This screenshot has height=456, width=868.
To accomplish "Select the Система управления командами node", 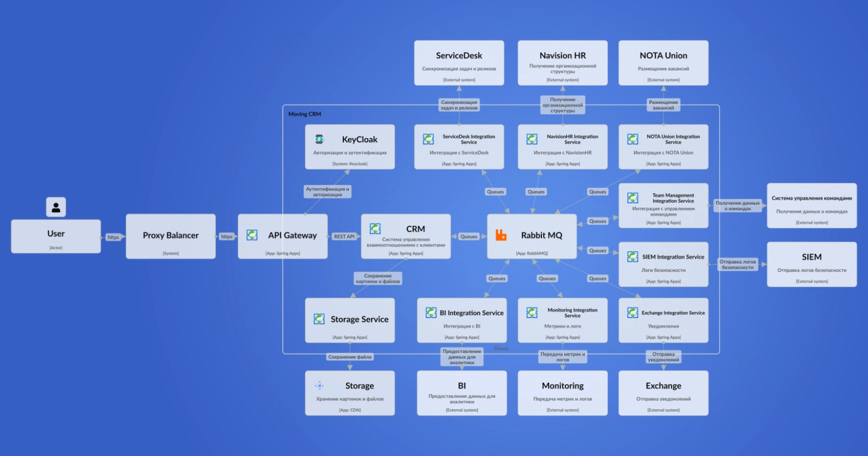I will pyautogui.click(x=812, y=206).
